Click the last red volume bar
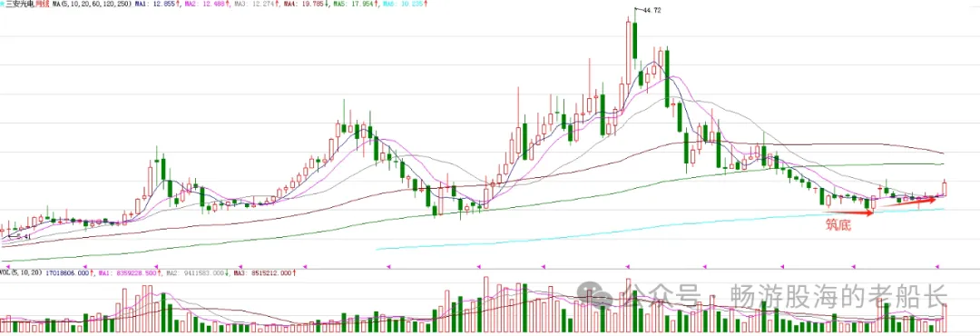Viewport: 980px width, 336px height. coord(945,318)
